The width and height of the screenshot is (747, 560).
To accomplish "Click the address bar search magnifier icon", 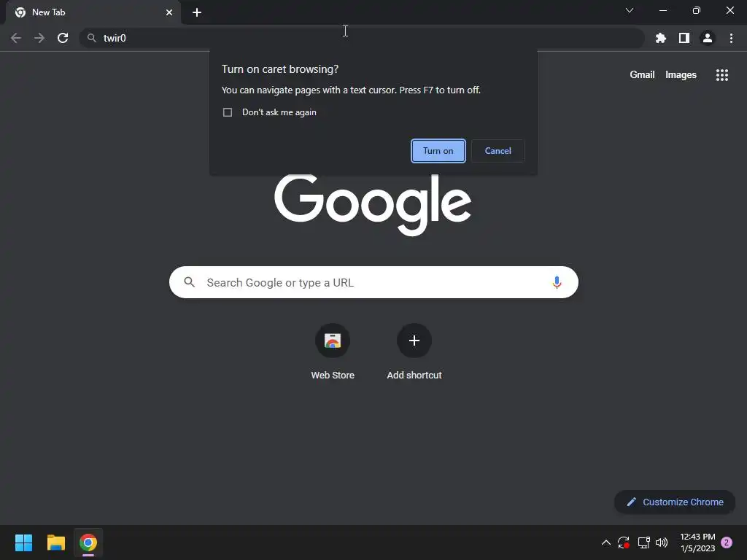I will [92, 38].
